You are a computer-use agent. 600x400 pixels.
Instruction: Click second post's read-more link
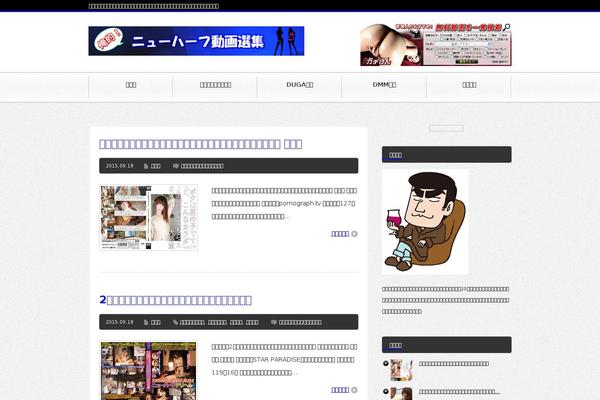coord(340,390)
